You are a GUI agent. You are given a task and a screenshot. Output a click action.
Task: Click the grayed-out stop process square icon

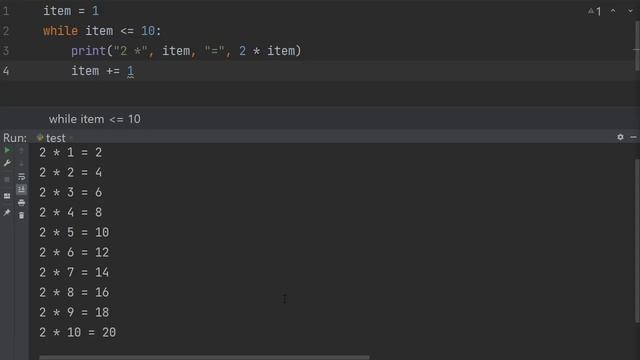[7, 180]
